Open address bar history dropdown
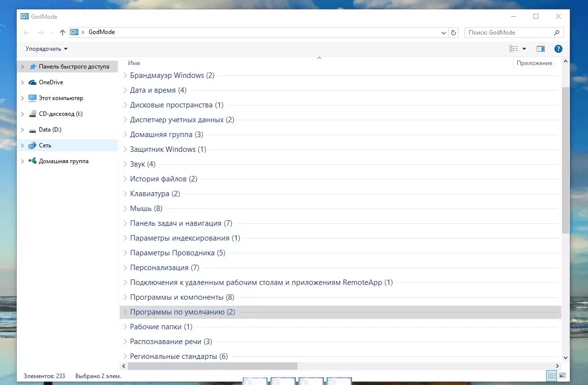Screen dimensions: 588x385 pyautogui.click(x=444, y=33)
